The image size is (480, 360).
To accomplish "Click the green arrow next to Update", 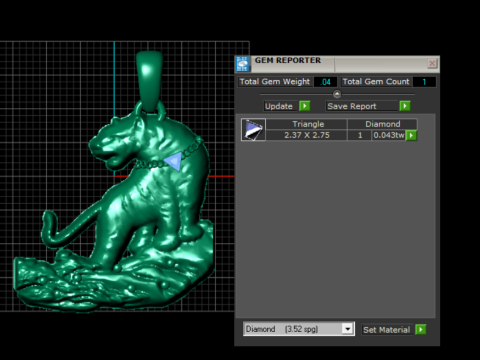I will click(305, 106).
